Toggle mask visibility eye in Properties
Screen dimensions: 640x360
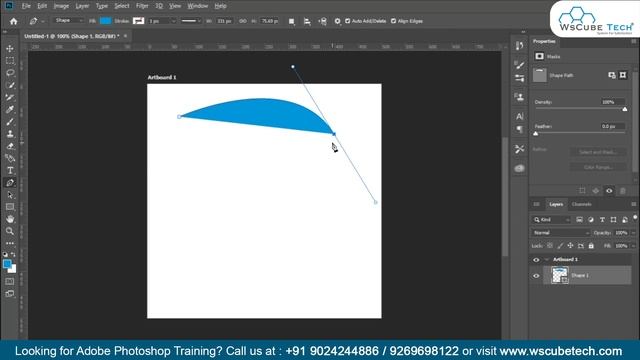pos(609,191)
